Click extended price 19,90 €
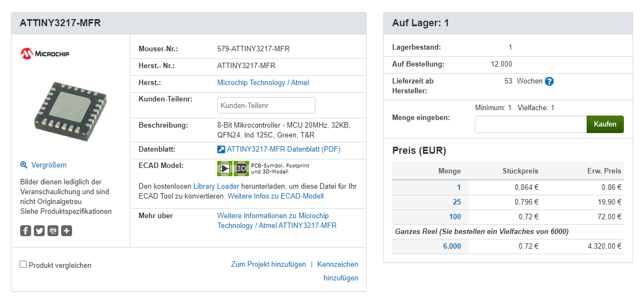This screenshot has height=300, width=644. click(x=610, y=202)
